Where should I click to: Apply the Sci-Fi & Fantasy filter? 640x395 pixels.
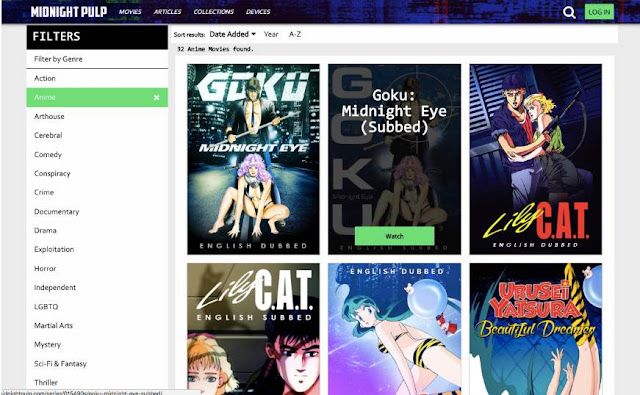[97, 364]
